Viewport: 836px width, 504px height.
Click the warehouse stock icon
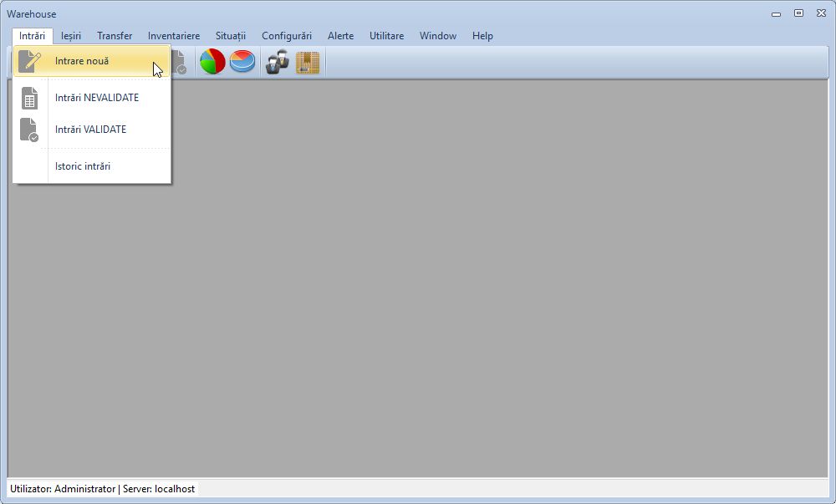pyautogui.click(x=307, y=61)
